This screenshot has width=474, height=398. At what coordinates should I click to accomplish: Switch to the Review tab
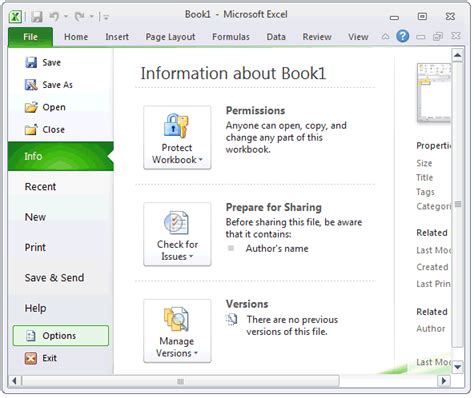pos(317,37)
